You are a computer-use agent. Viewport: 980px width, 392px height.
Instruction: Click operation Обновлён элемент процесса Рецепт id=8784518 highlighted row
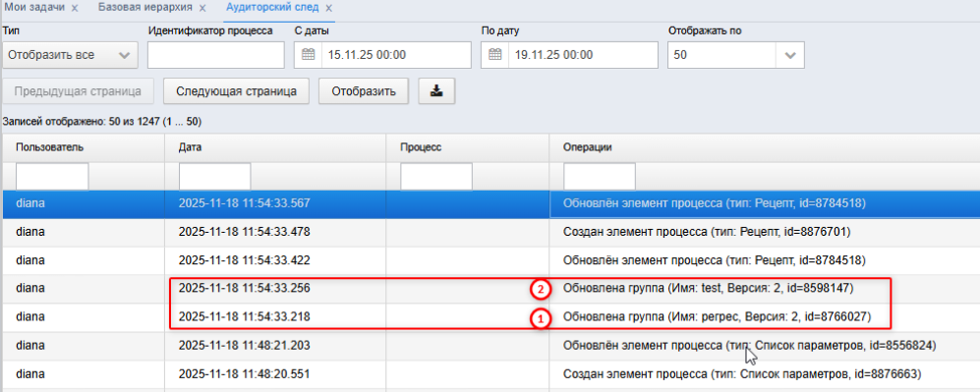(715, 203)
